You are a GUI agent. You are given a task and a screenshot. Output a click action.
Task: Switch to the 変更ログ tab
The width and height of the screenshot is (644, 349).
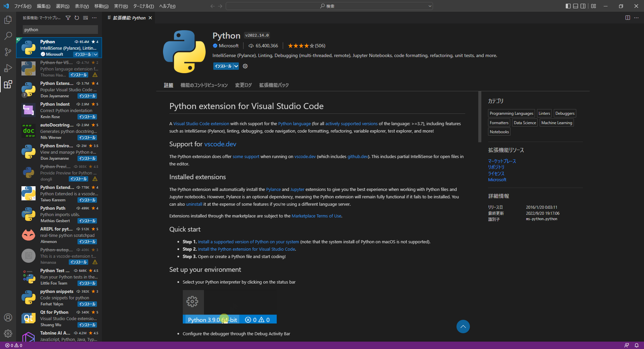click(x=243, y=85)
